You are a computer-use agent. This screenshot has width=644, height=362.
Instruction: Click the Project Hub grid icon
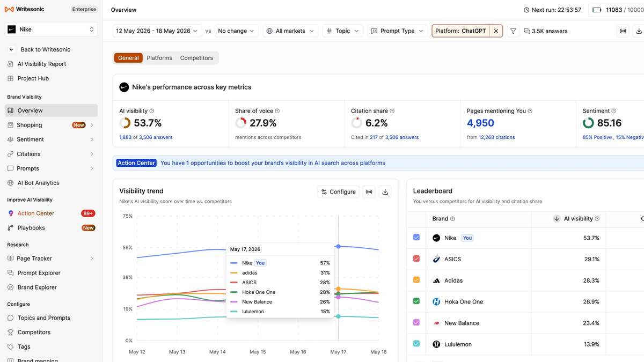click(x=11, y=78)
